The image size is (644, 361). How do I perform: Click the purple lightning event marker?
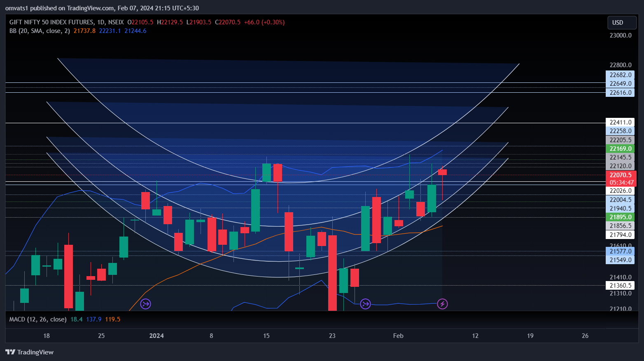coord(442,304)
